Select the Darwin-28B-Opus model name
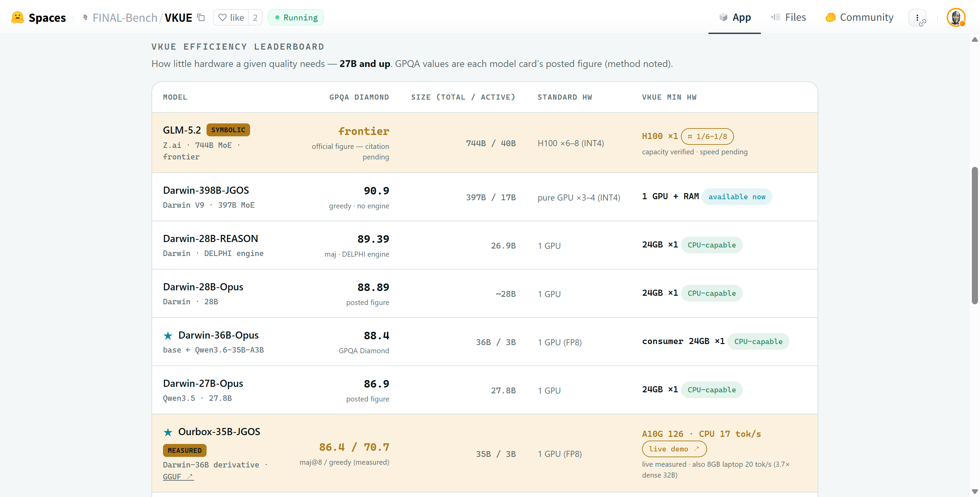The image size is (980, 497). [x=203, y=287]
